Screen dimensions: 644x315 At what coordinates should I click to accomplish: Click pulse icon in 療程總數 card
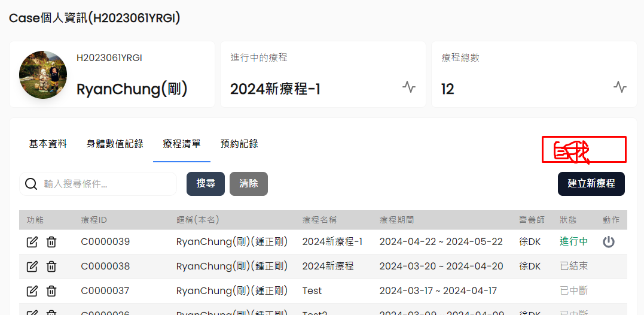(x=620, y=87)
